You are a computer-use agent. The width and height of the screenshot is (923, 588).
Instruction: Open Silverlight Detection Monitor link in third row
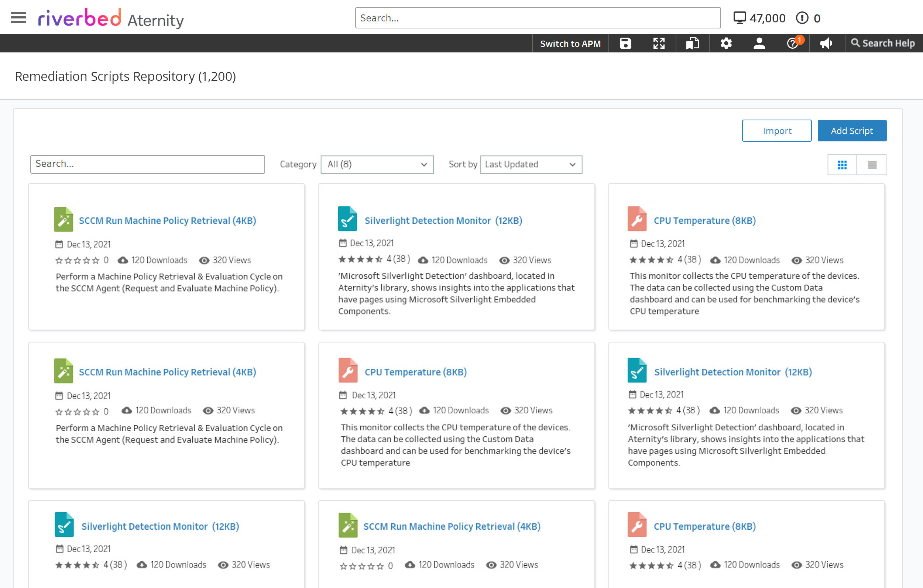coord(160,527)
